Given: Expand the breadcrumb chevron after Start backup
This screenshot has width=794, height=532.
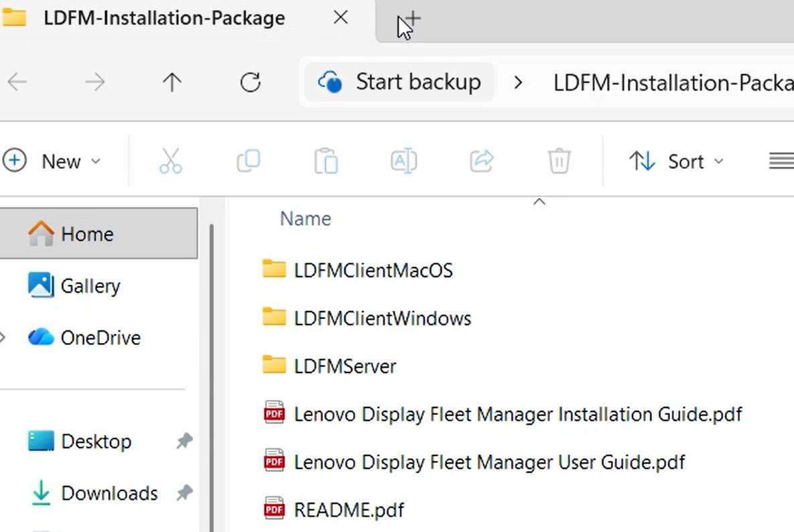Looking at the screenshot, I should click(517, 82).
